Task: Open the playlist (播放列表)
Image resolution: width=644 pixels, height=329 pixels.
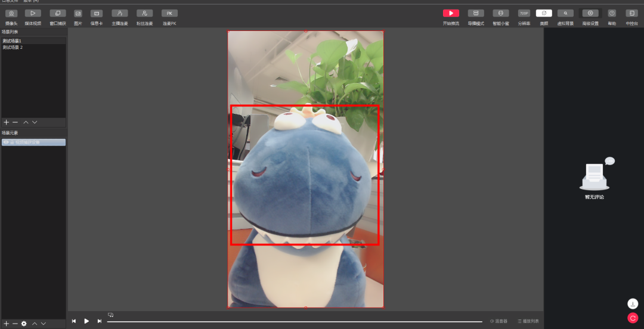Action: 528,321
